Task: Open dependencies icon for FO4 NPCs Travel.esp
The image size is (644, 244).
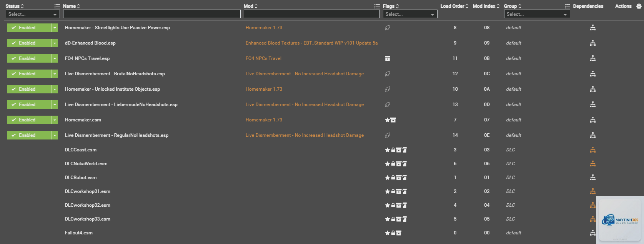Action: 593,58
